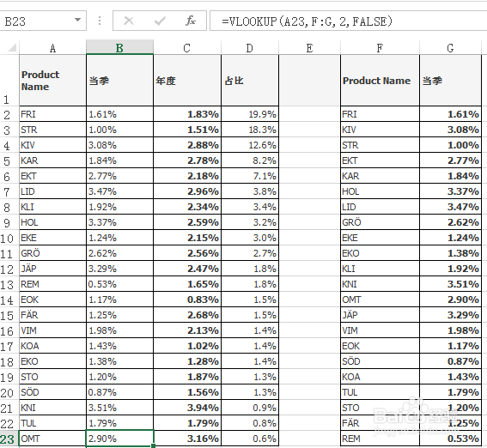Select column B header
This screenshot has width=487, height=448.
[119, 48]
